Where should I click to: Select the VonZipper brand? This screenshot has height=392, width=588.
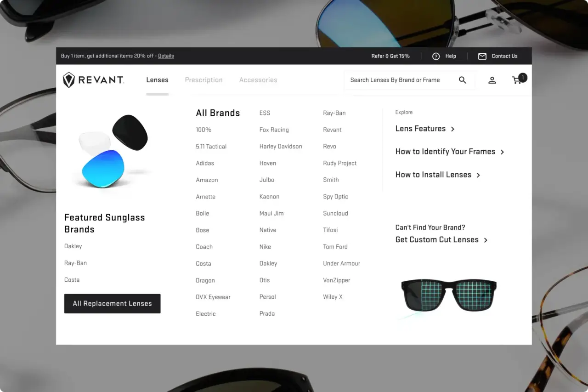tap(336, 280)
